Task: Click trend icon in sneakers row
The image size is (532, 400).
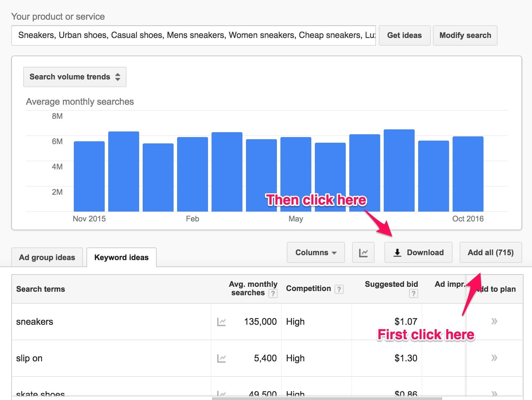Action: [x=221, y=322]
